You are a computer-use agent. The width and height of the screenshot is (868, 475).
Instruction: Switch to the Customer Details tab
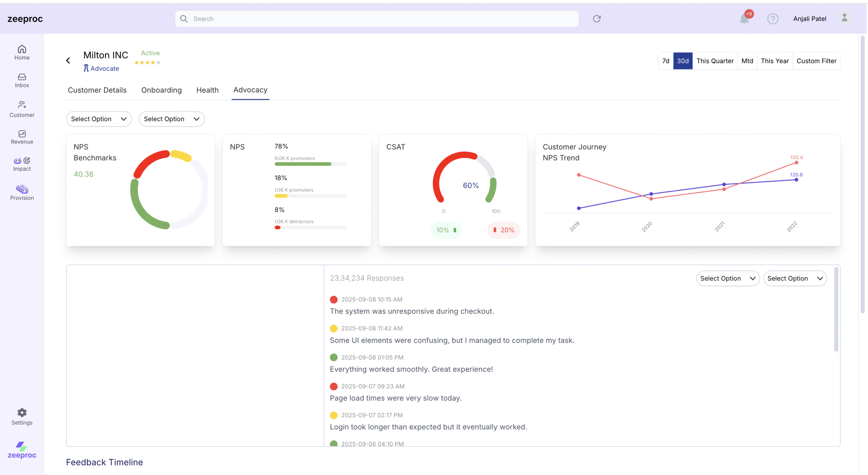(97, 90)
